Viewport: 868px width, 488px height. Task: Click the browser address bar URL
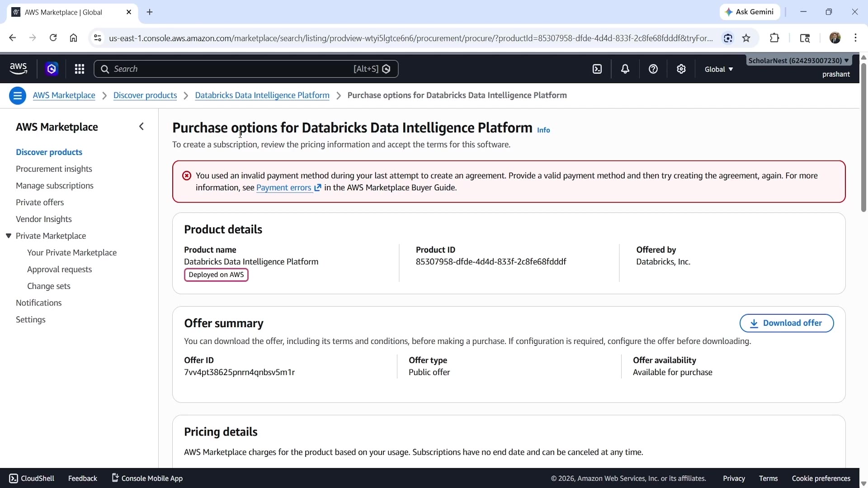[x=410, y=38]
